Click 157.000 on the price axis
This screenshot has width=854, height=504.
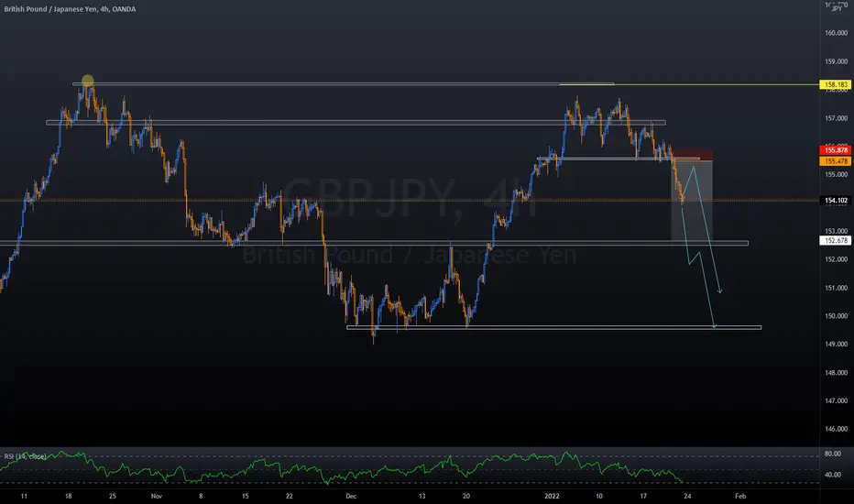[836, 118]
